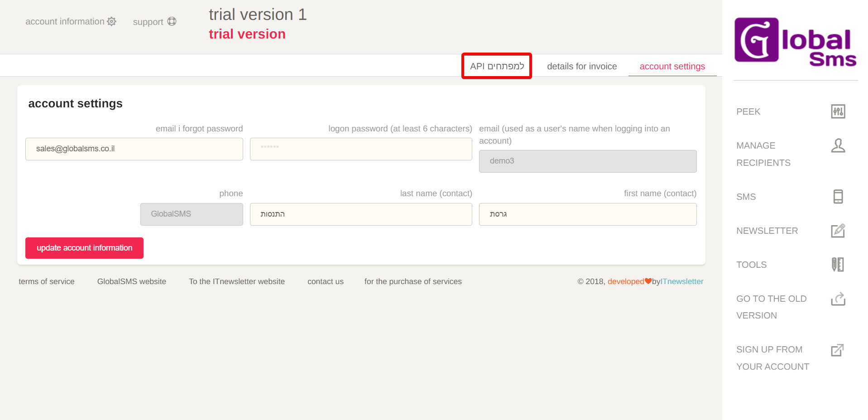Image resolution: width=868 pixels, height=420 pixels.
Task: Click Sign Up From Your Account icon
Action: click(x=838, y=350)
